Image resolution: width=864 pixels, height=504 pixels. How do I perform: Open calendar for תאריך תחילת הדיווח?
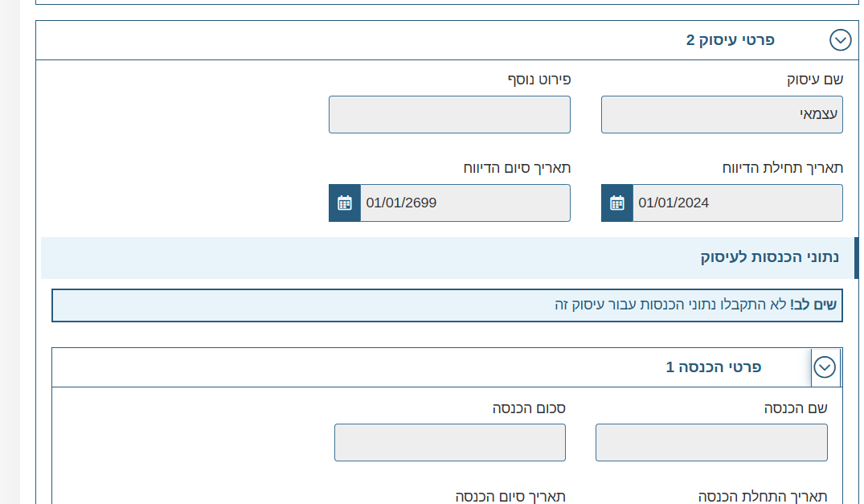pyautogui.click(x=617, y=203)
